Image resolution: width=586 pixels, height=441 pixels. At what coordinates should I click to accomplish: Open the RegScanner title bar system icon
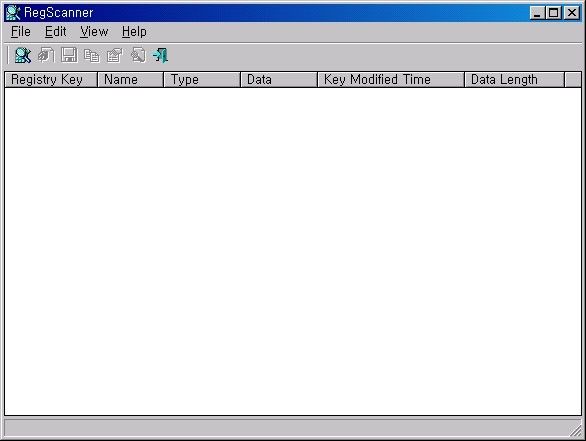[13, 13]
